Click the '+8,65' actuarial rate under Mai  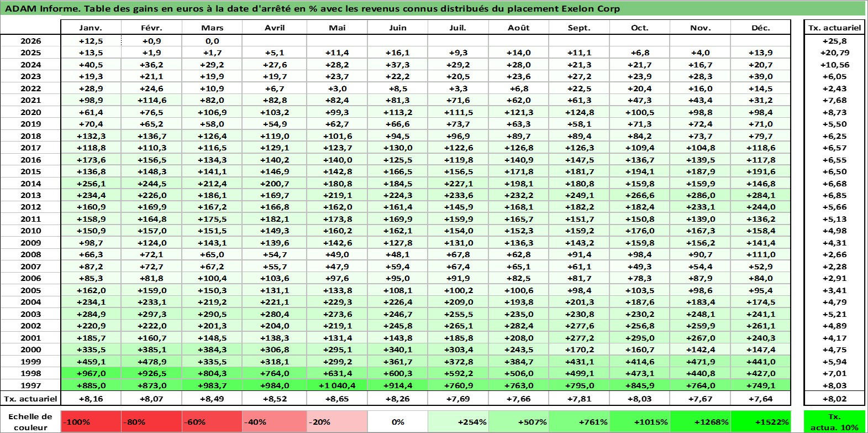pyautogui.click(x=337, y=398)
